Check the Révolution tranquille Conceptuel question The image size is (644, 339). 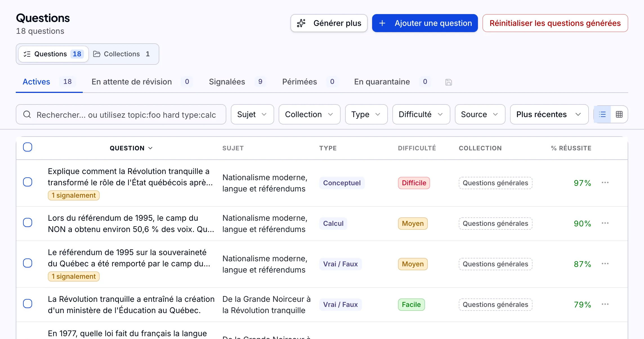(x=28, y=182)
